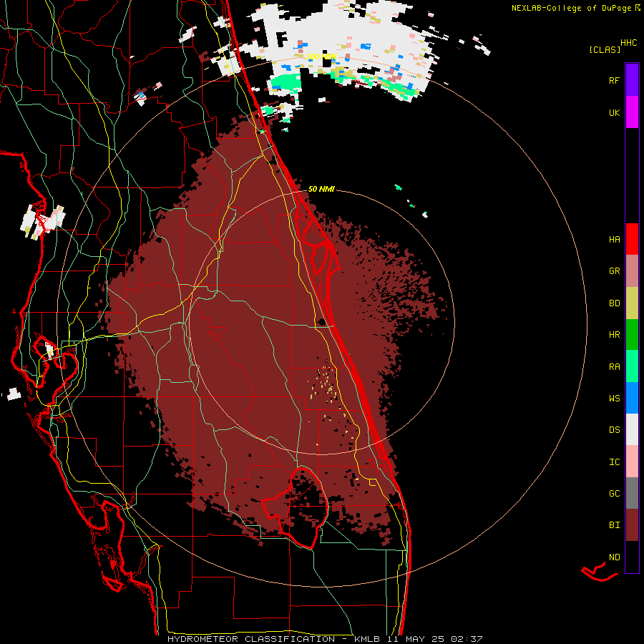Click the HR legend label
Image resolution: width=644 pixels, height=644 pixels.
614,335
